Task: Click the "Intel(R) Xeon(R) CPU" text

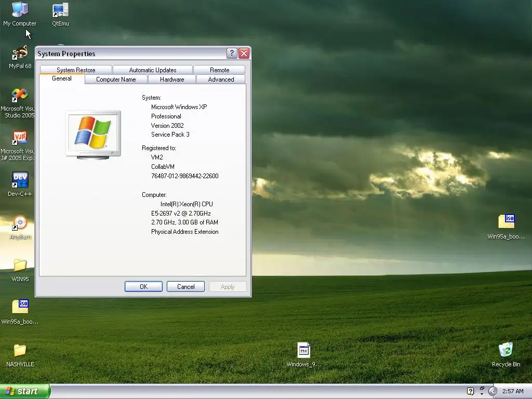Action: tap(187, 204)
